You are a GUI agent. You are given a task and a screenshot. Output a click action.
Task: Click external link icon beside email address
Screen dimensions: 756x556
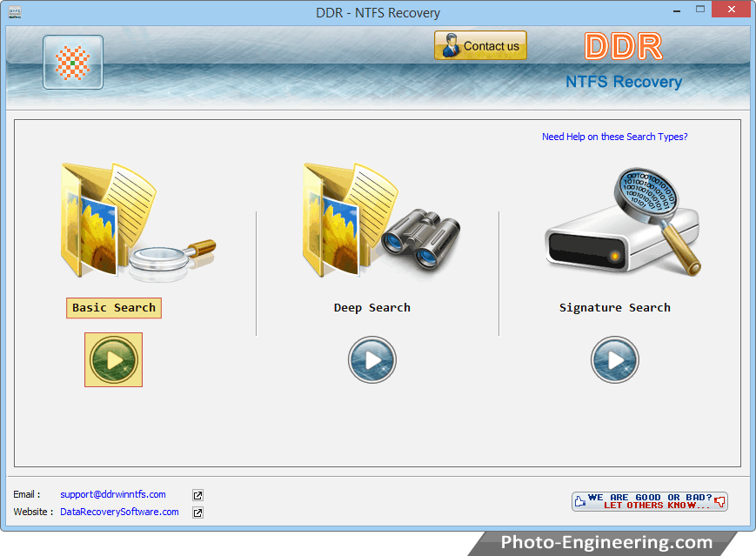pos(197,495)
